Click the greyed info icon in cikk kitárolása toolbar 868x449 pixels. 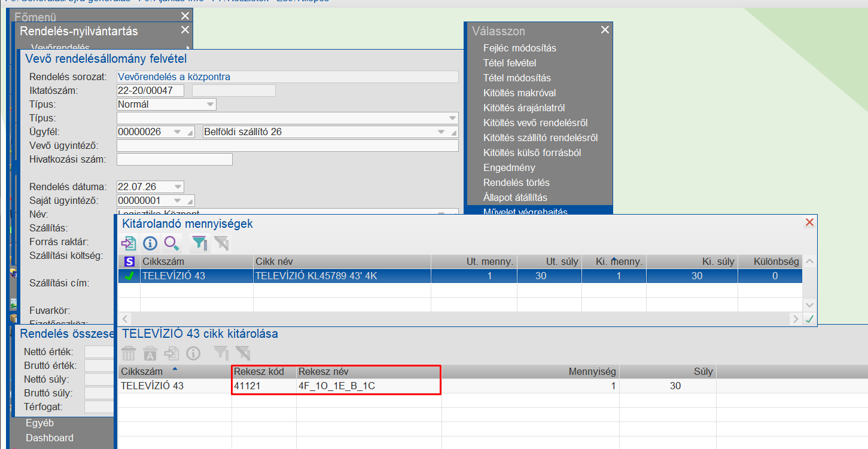[193, 353]
